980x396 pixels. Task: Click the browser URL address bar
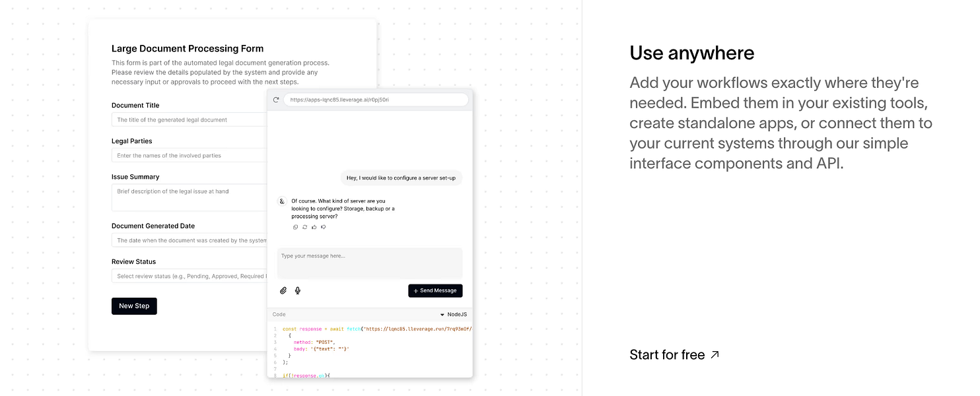(x=376, y=100)
